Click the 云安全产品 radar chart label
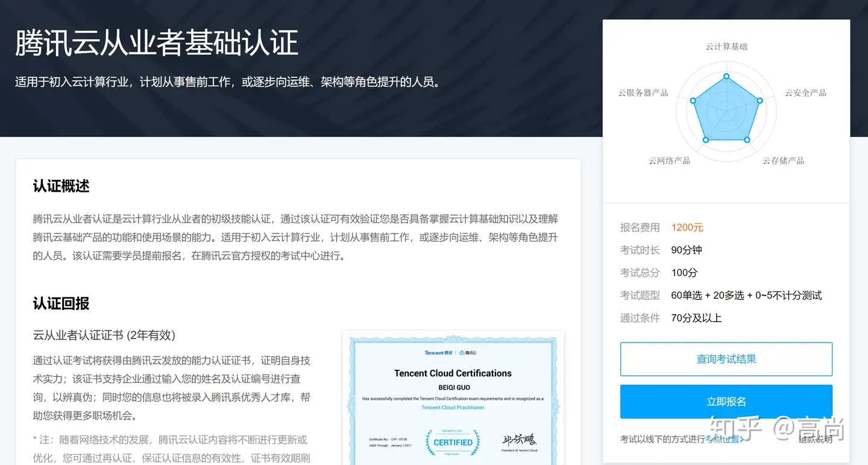Viewport: 868px width, 465px height. (x=805, y=93)
